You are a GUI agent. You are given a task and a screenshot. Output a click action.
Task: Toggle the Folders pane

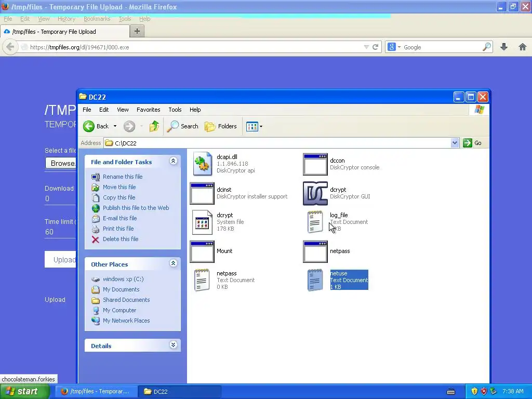tap(220, 126)
